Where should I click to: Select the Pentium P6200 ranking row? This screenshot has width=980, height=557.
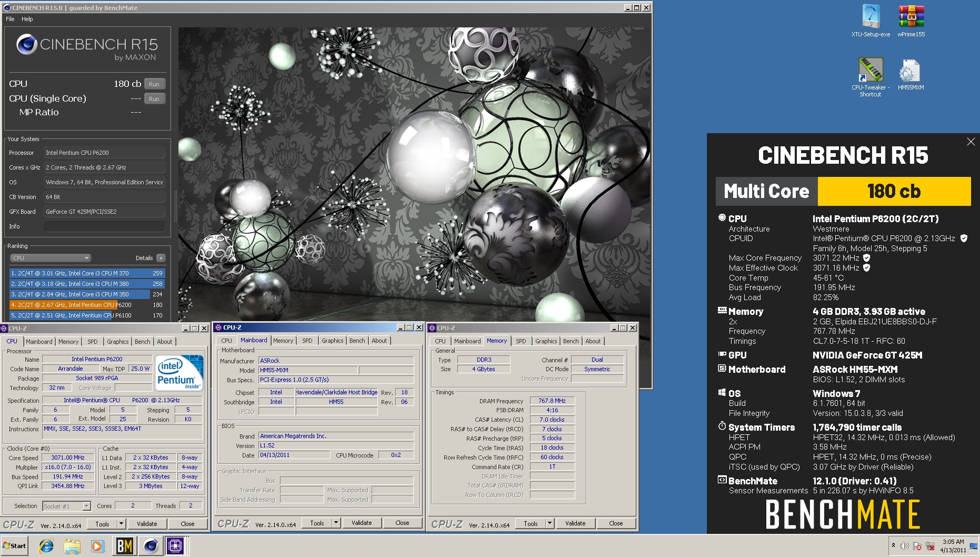[x=87, y=305]
